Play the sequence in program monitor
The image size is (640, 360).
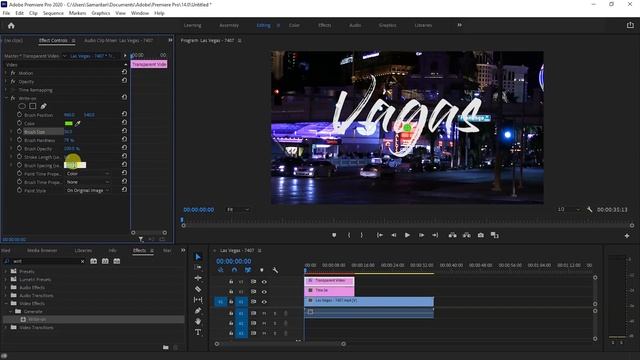[407, 235]
